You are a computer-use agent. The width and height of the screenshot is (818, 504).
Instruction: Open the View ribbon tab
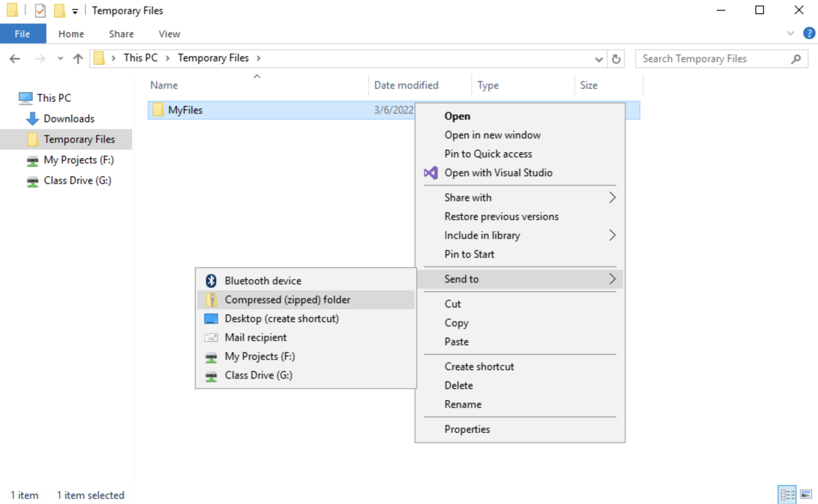pos(169,34)
